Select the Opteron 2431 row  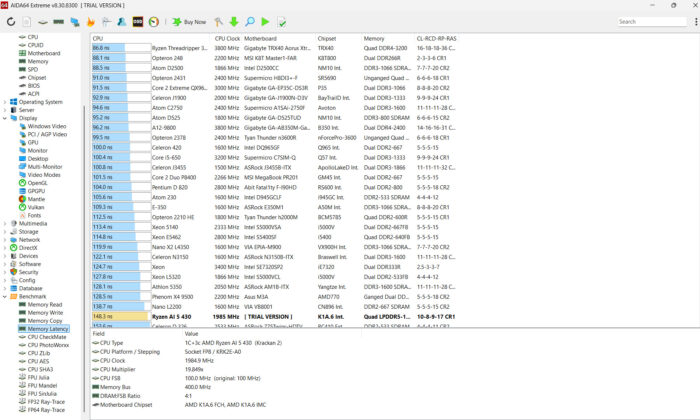(274, 78)
